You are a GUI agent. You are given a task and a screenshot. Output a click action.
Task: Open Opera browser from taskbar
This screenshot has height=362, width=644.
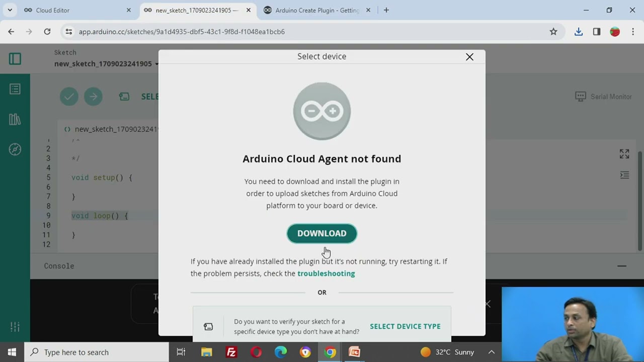point(256,352)
